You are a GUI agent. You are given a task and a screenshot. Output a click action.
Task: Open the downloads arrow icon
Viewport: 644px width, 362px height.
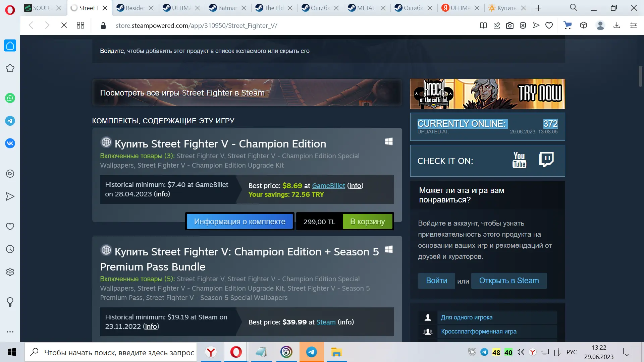coord(617,25)
